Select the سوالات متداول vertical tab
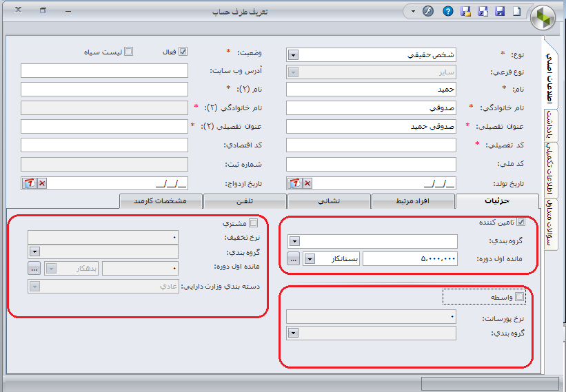The width and height of the screenshot is (566, 392). coord(550,224)
